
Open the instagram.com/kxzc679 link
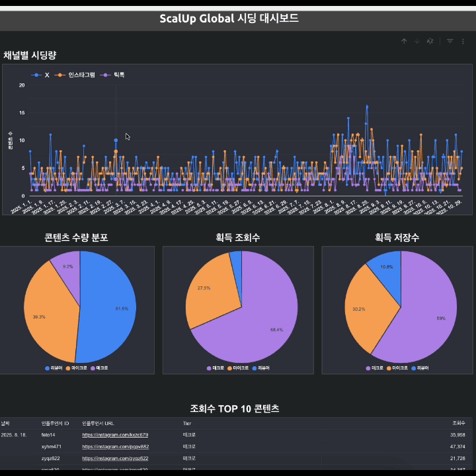point(115,435)
